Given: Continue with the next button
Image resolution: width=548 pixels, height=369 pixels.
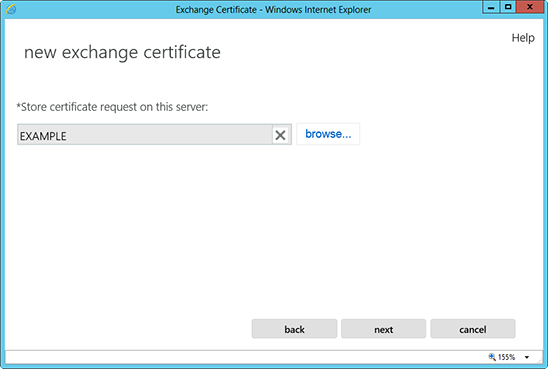Looking at the screenshot, I should pos(383,329).
